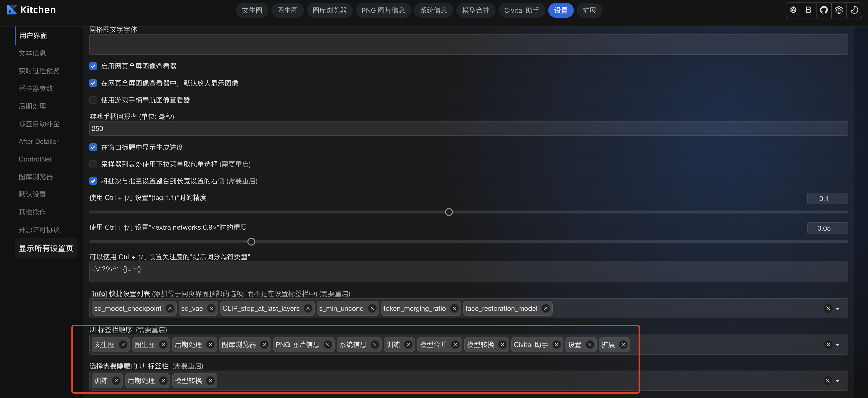Remove sd_vae from quick settings list

coord(211,309)
